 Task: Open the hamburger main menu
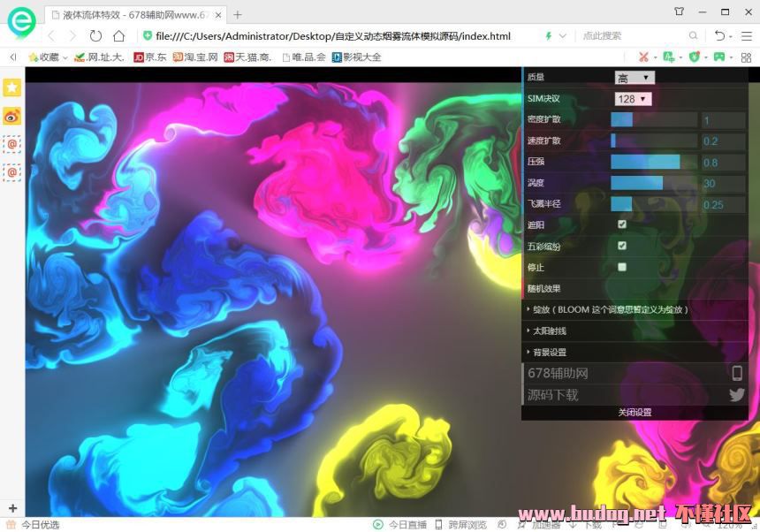747,35
